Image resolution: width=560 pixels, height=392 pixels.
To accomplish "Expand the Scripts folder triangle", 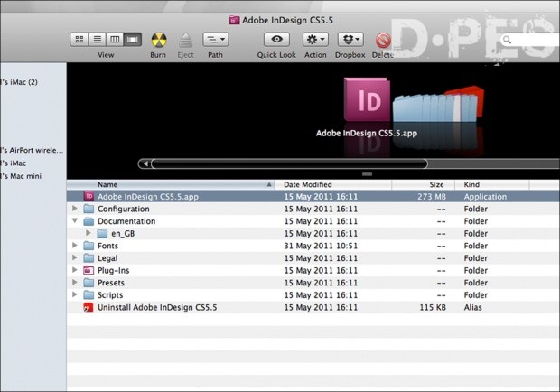I will coord(75,294).
